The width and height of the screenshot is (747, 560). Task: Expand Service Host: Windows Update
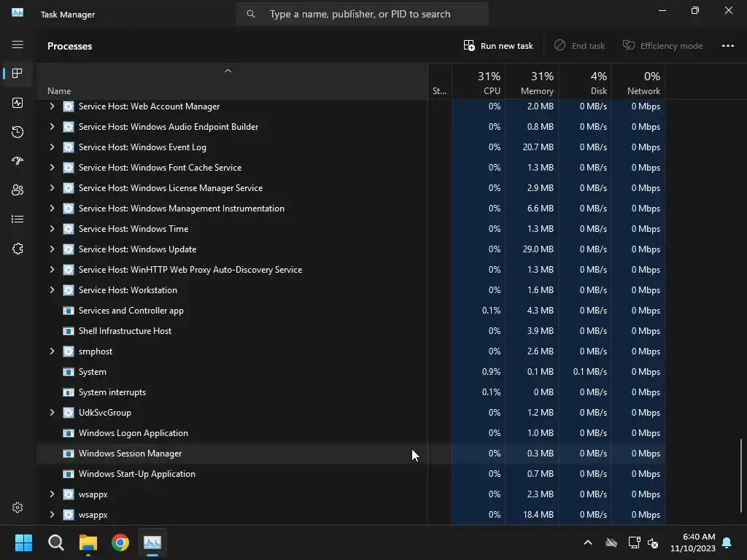pyautogui.click(x=52, y=249)
